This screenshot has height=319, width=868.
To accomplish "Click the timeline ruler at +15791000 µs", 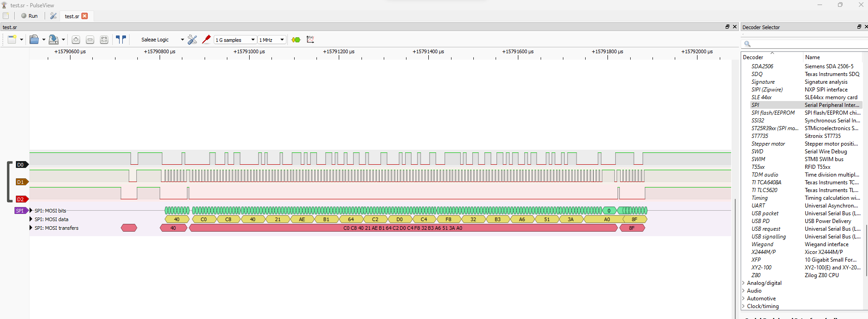I will (249, 52).
